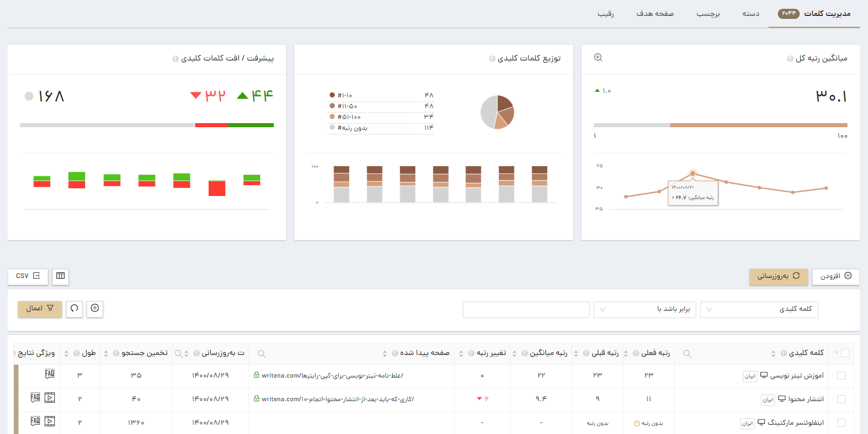The image size is (868, 434).
Task: Open the writena.com ۱۰-کاری-که-باید URL link
Action: pyautogui.click(x=337, y=399)
